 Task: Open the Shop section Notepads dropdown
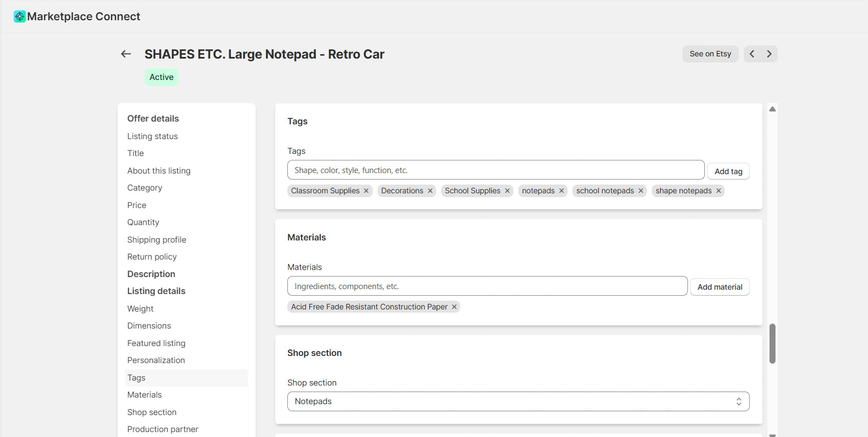(x=518, y=401)
